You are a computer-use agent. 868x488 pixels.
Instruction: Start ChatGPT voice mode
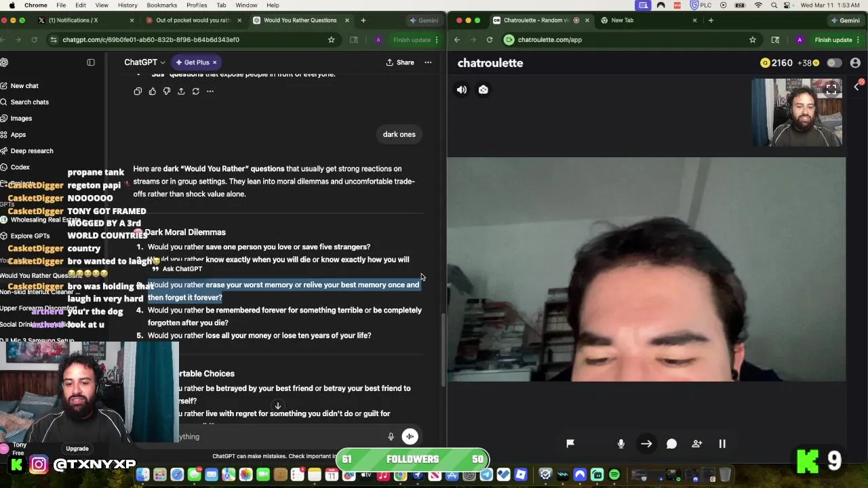point(410,436)
